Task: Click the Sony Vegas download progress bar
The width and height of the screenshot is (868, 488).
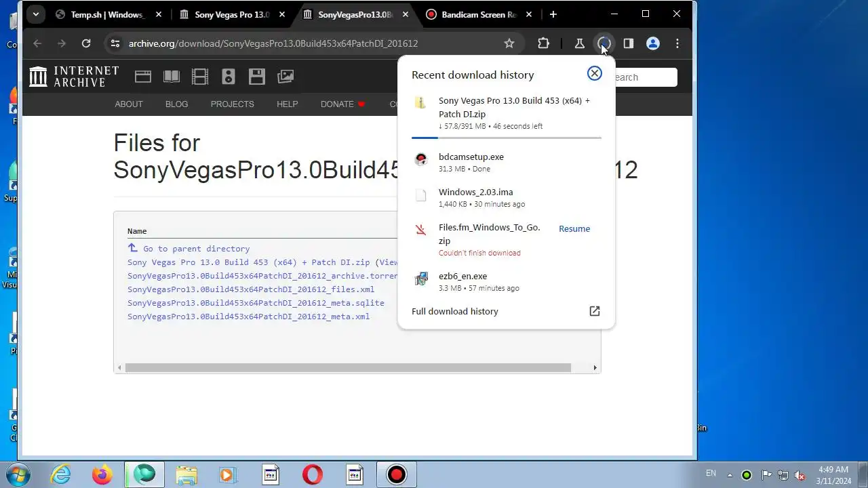Action: point(506,138)
